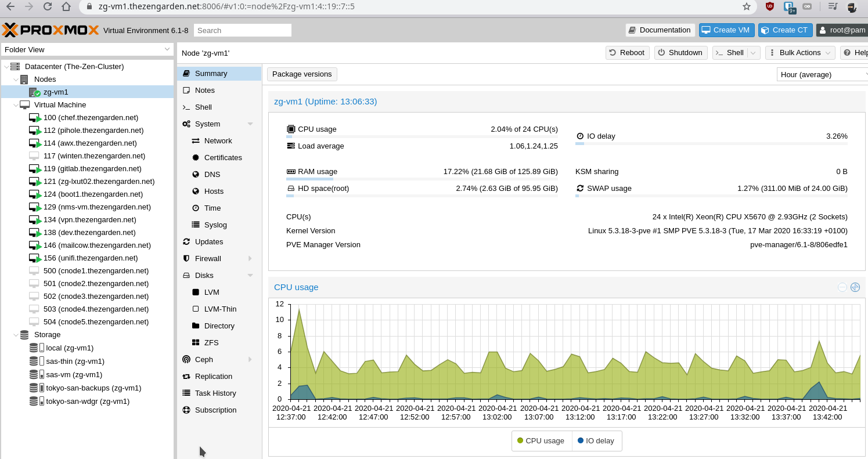
Task: Click the Reboot button
Action: tap(627, 52)
